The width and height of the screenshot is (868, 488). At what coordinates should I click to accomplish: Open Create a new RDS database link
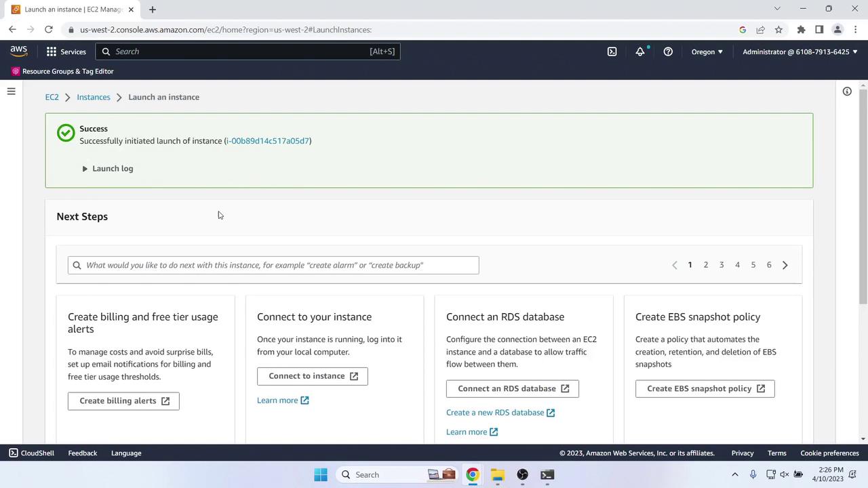coord(500,413)
